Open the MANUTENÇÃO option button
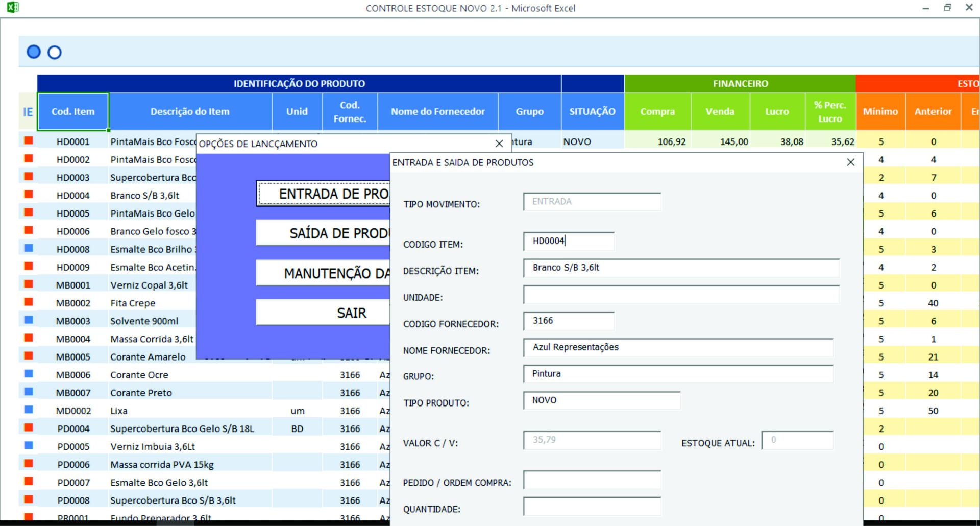 (323, 273)
